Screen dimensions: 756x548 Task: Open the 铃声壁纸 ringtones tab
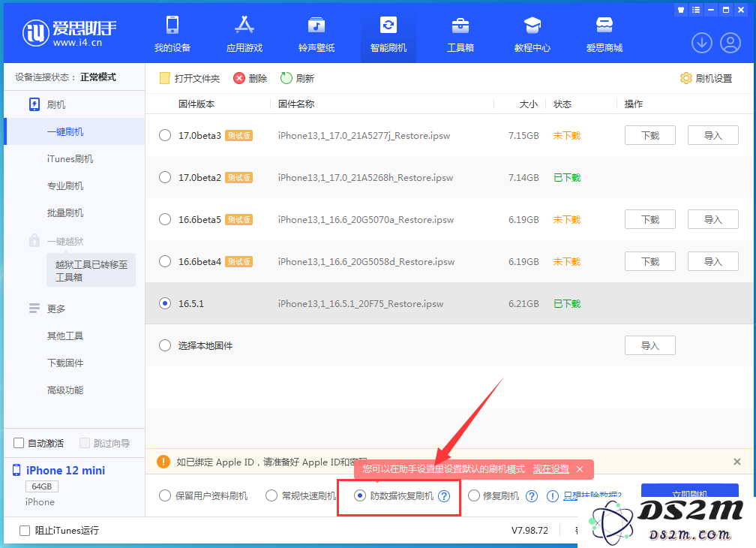click(x=316, y=34)
